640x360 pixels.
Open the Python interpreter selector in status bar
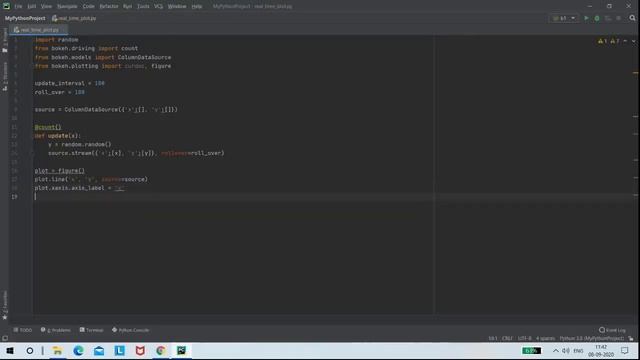click(x=592, y=338)
